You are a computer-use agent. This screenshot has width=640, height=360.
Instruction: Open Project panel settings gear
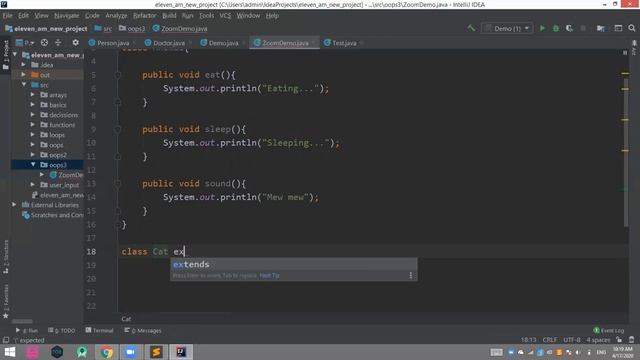[x=76, y=42]
